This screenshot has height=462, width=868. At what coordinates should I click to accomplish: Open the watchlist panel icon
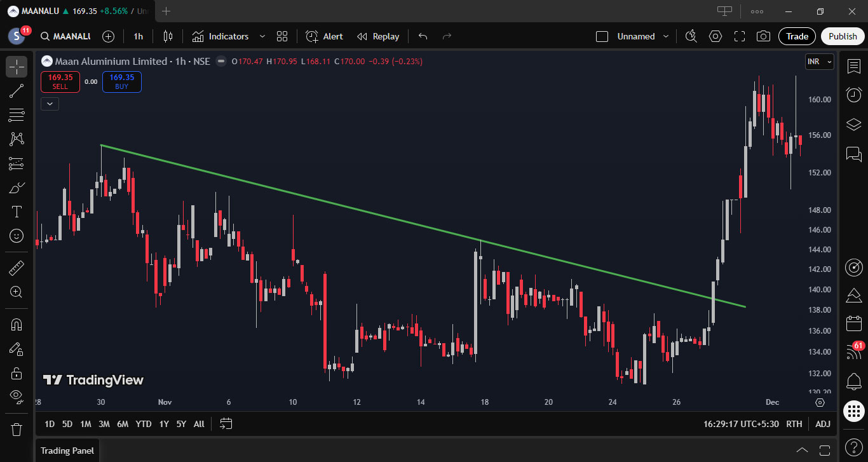[x=854, y=67]
